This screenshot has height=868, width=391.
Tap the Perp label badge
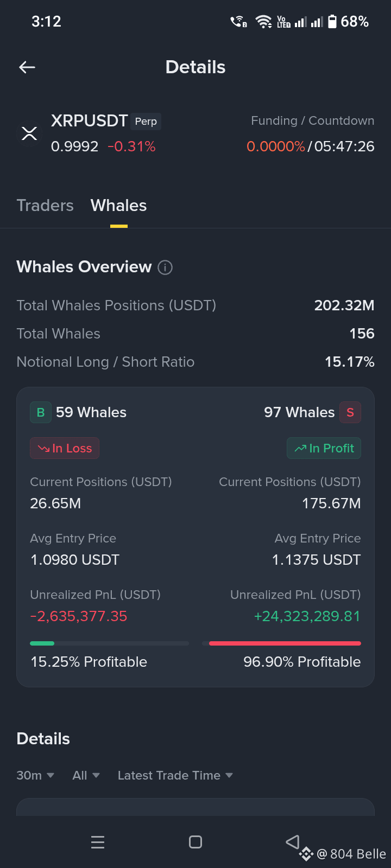146,122
